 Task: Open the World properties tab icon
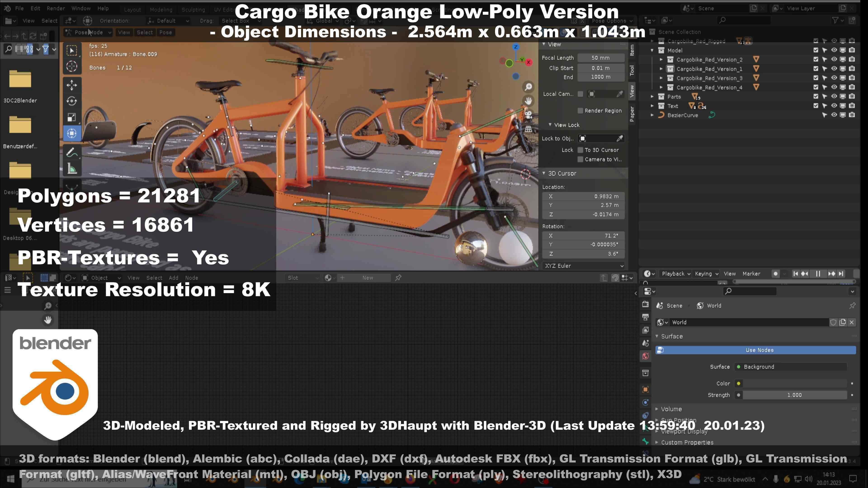coord(645,356)
